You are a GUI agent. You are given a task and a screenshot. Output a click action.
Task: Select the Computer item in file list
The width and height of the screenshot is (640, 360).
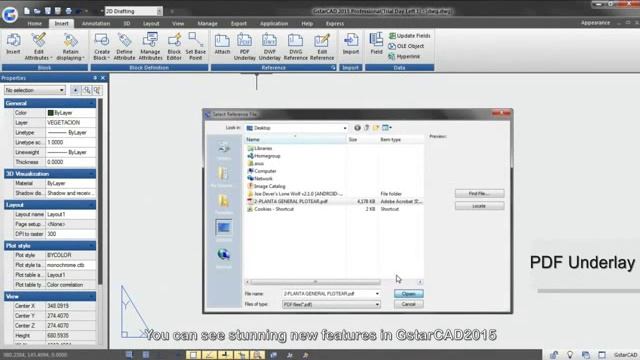pos(262,171)
